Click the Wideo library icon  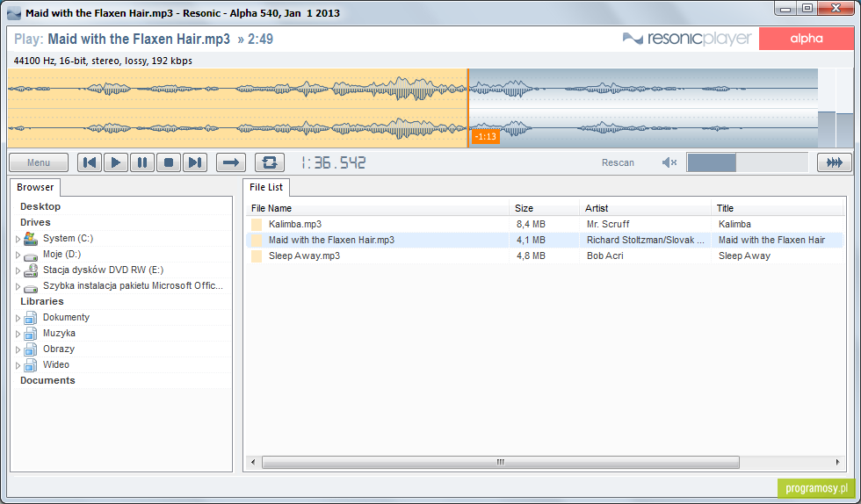[31, 365]
